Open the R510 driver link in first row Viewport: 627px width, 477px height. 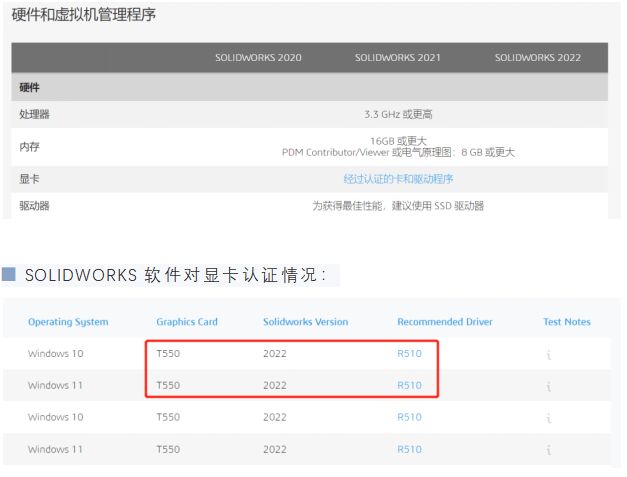409,354
